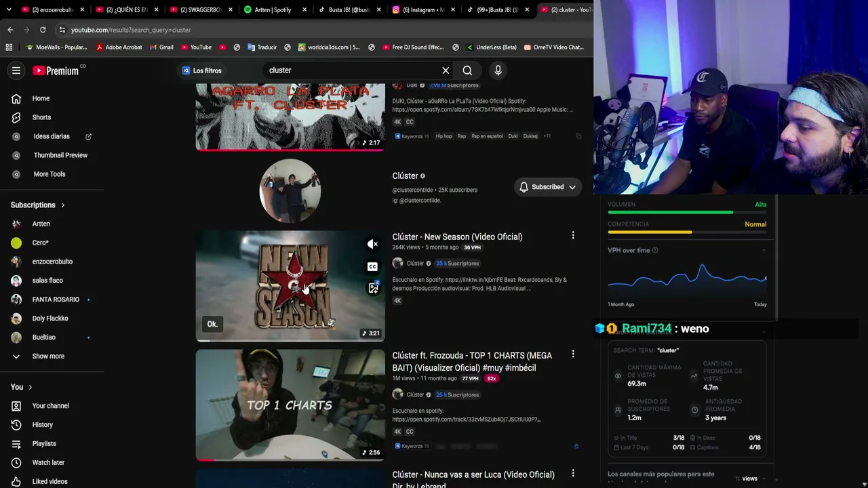Open the Clúster channel avatar
Screen dimensions: 868x488
click(x=290, y=191)
